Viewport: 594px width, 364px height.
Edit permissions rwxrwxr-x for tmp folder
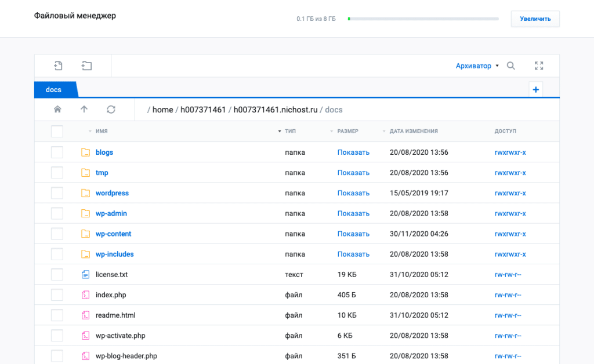pyautogui.click(x=510, y=173)
